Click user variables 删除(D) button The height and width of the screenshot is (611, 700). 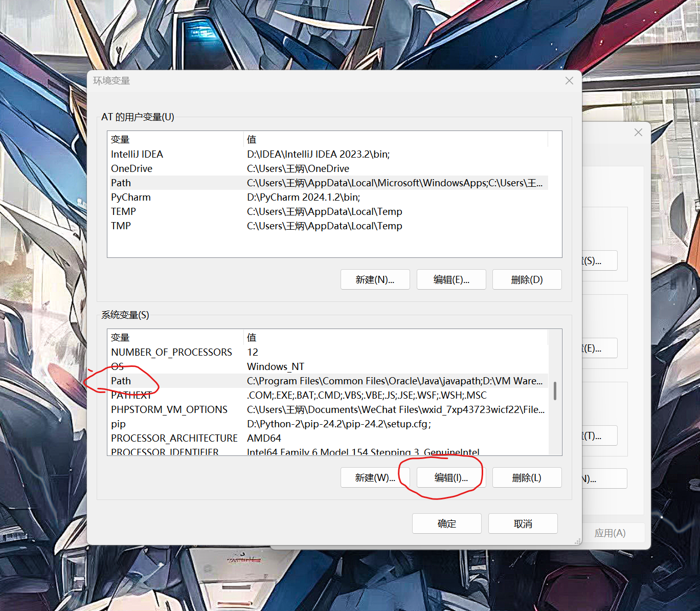click(x=527, y=279)
